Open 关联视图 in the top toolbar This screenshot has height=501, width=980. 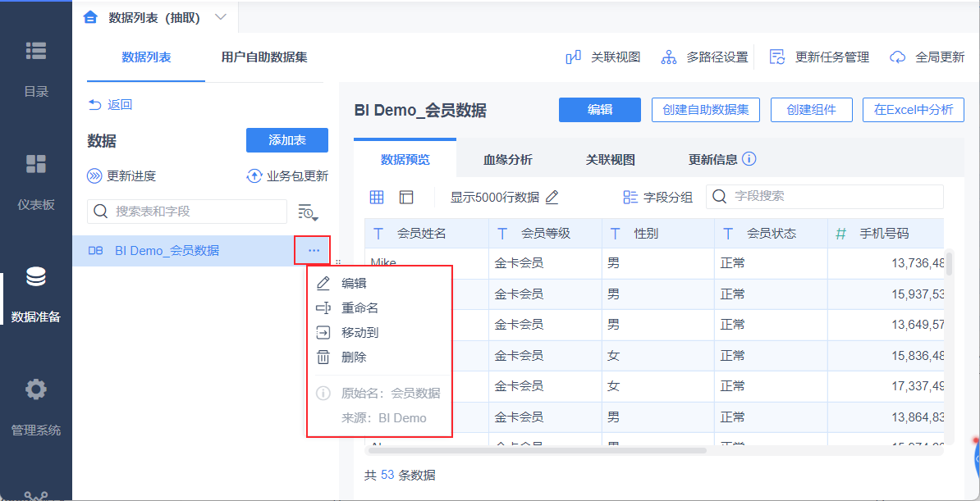pos(602,57)
